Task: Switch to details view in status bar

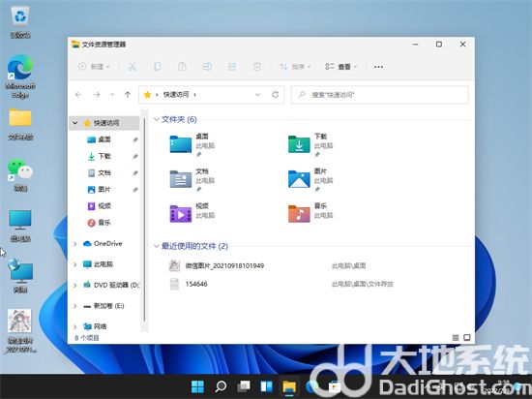Action: pyautogui.click(x=456, y=338)
